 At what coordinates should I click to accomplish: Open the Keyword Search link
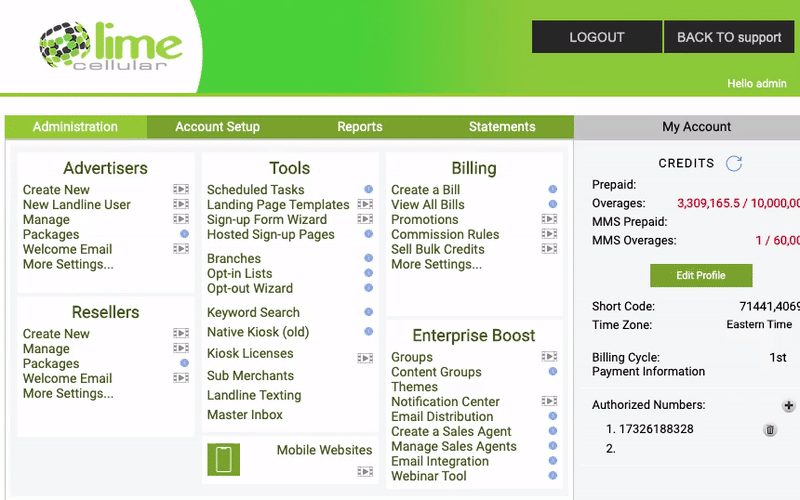coord(253,312)
